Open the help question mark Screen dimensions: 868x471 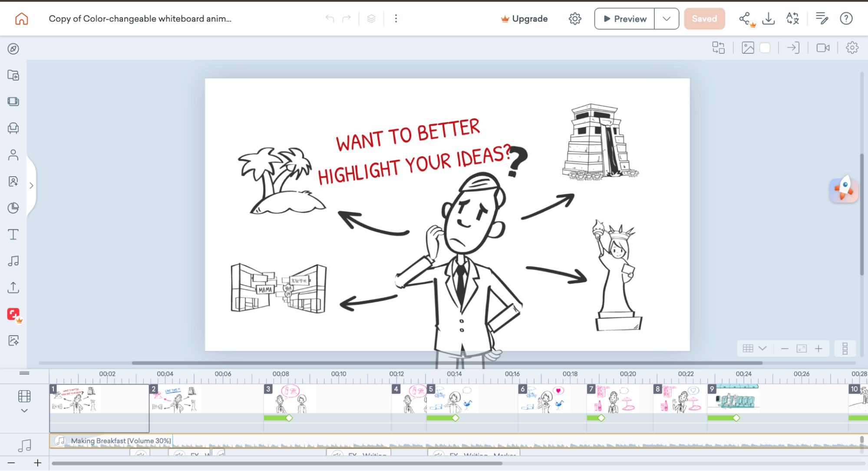[x=846, y=19]
